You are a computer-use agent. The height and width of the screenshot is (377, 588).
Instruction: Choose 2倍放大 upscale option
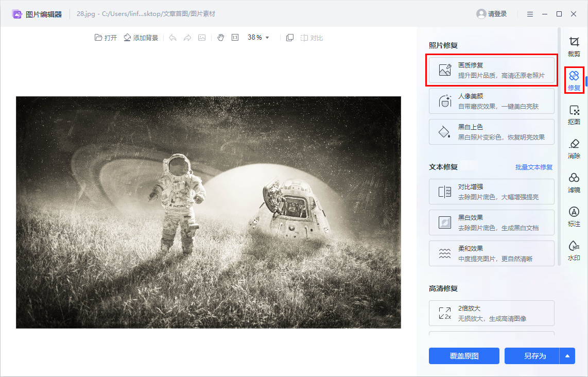pos(491,313)
